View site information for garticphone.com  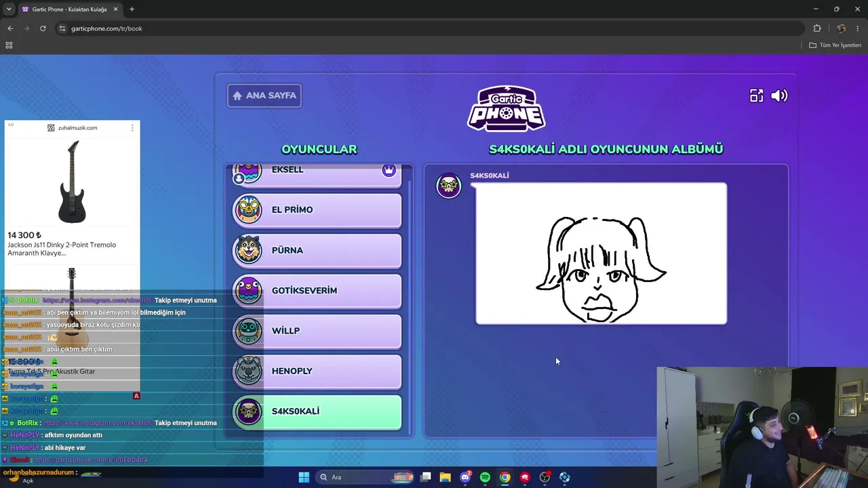coord(62,28)
